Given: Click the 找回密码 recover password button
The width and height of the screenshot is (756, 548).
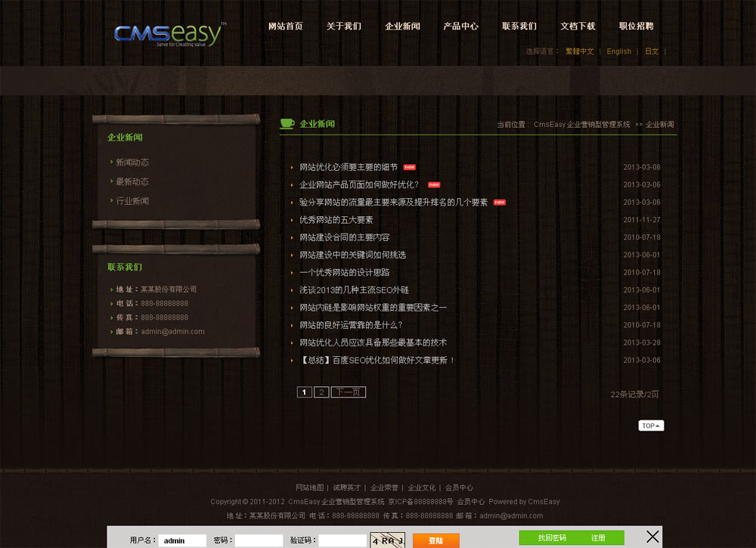Looking at the screenshot, I should (552, 537).
